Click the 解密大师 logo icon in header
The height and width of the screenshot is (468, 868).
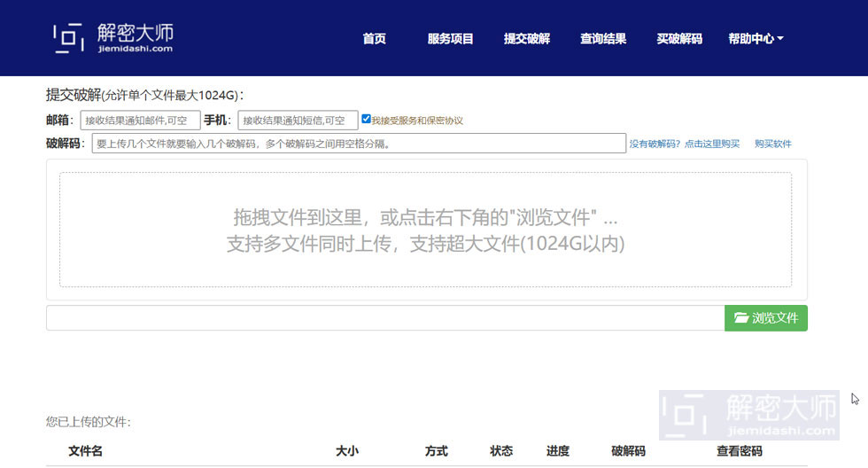coord(69,38)
